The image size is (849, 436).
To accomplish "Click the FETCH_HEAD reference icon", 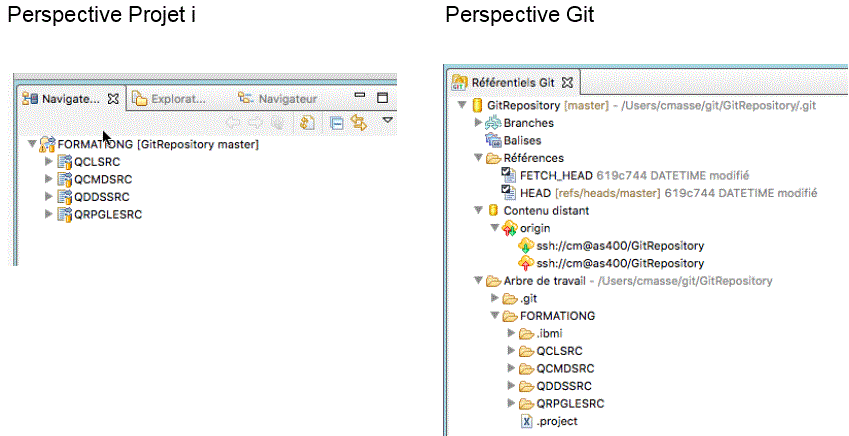I will [x=509, y=175].
